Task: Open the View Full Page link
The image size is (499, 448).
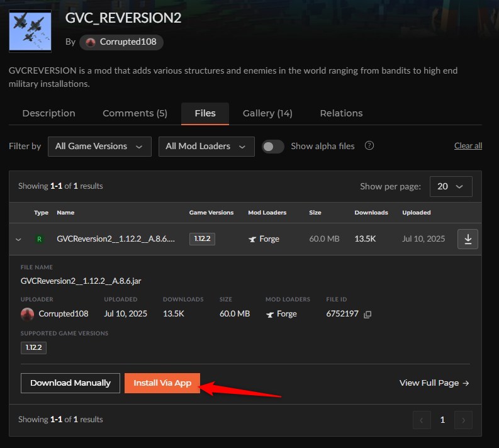Action: [x=434, y=383]
